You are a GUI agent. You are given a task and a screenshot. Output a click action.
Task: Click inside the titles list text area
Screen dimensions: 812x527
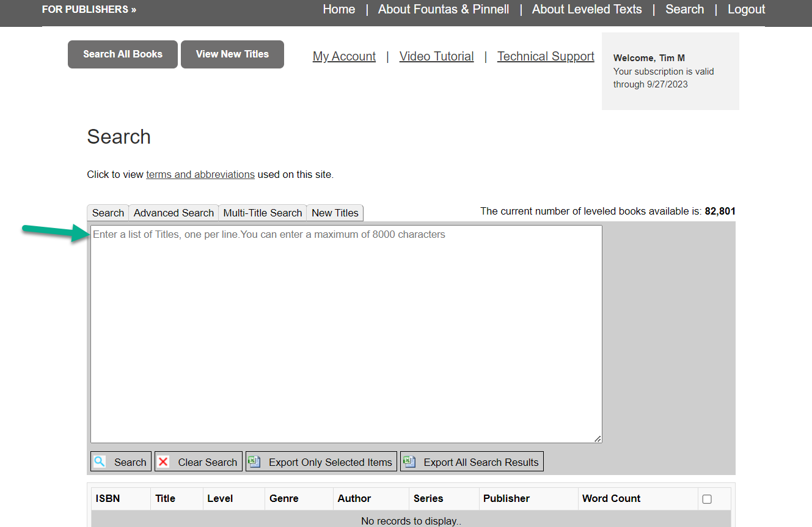coord(346,334)
